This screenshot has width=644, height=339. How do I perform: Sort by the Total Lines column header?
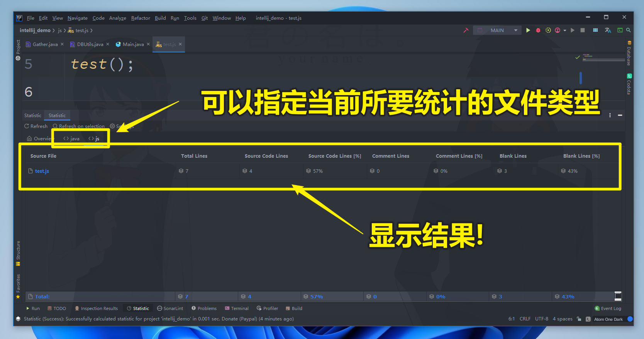point(194,156)
